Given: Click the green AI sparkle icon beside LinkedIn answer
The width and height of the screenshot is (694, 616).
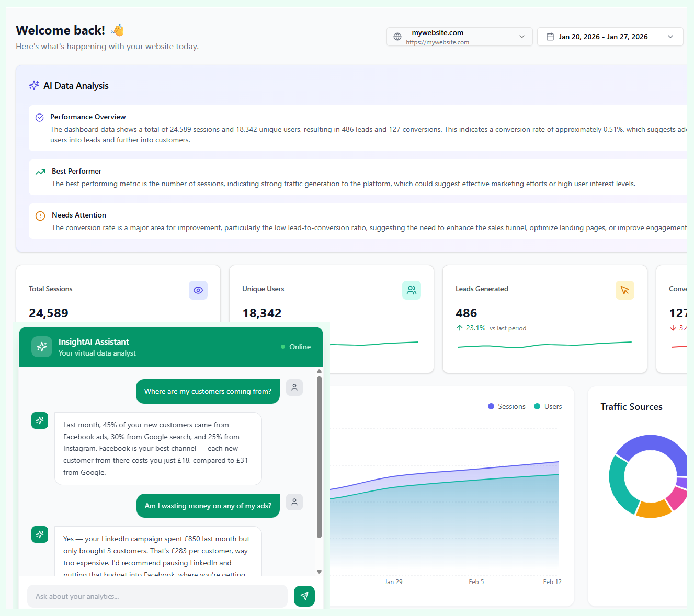Looking at the screenshot, I should (40, 534).
